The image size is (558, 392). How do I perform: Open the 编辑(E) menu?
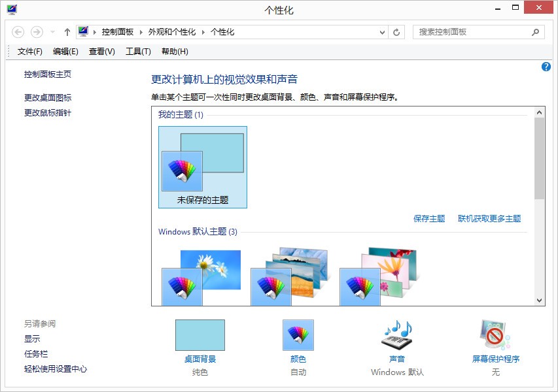pos(65,52)
